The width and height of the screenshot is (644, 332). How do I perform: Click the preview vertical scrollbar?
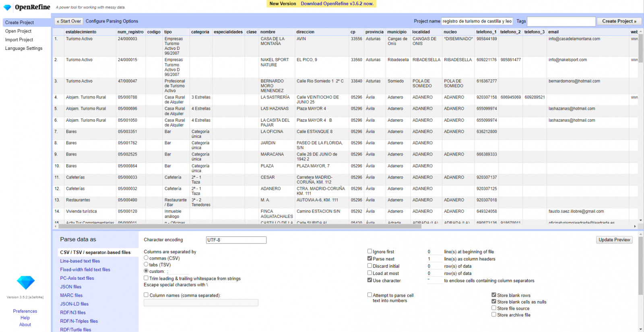pyautogui.click(x=641, y=48)
